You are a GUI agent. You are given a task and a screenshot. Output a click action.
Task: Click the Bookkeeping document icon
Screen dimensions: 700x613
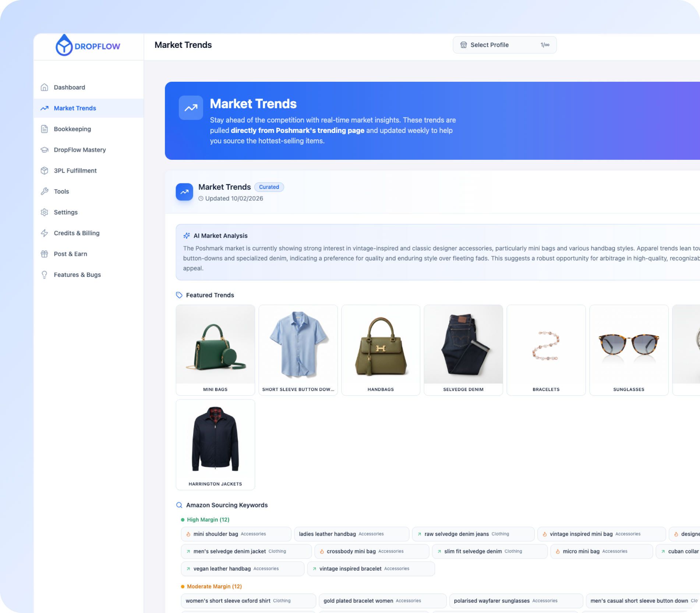click(45, 129)
